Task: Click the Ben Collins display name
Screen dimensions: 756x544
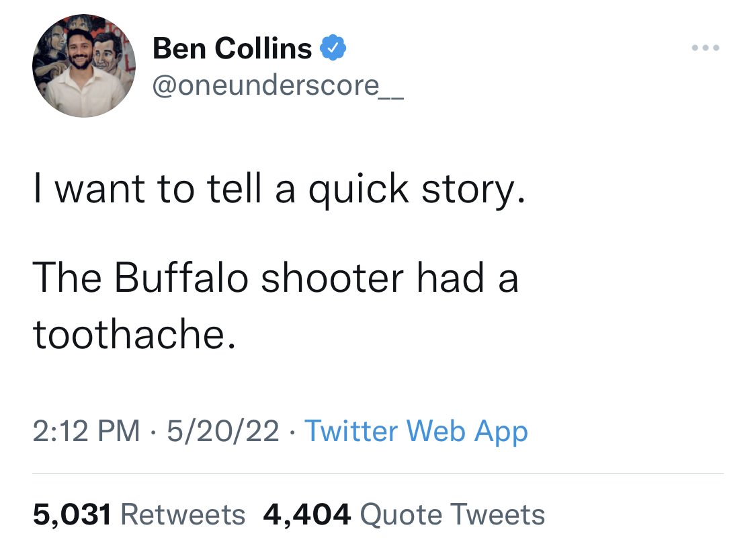Action: point(233,48)
